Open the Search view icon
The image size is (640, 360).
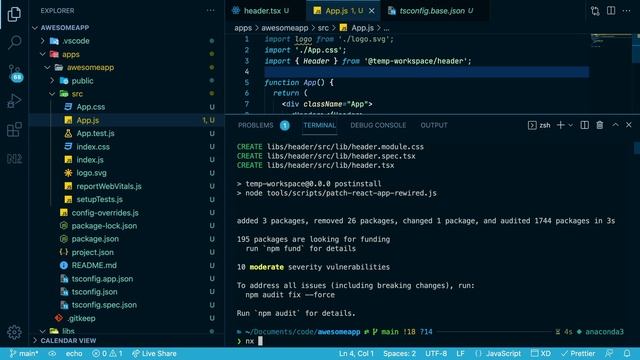14,42
